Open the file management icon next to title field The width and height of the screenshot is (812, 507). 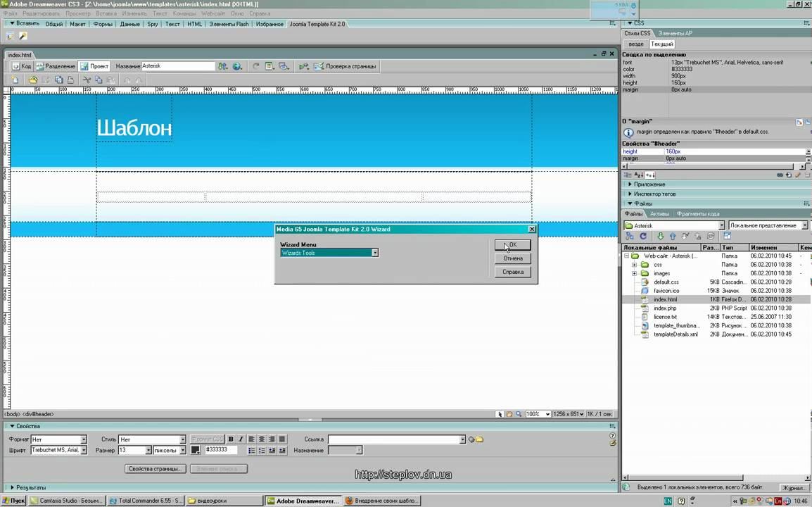[222, 66]
